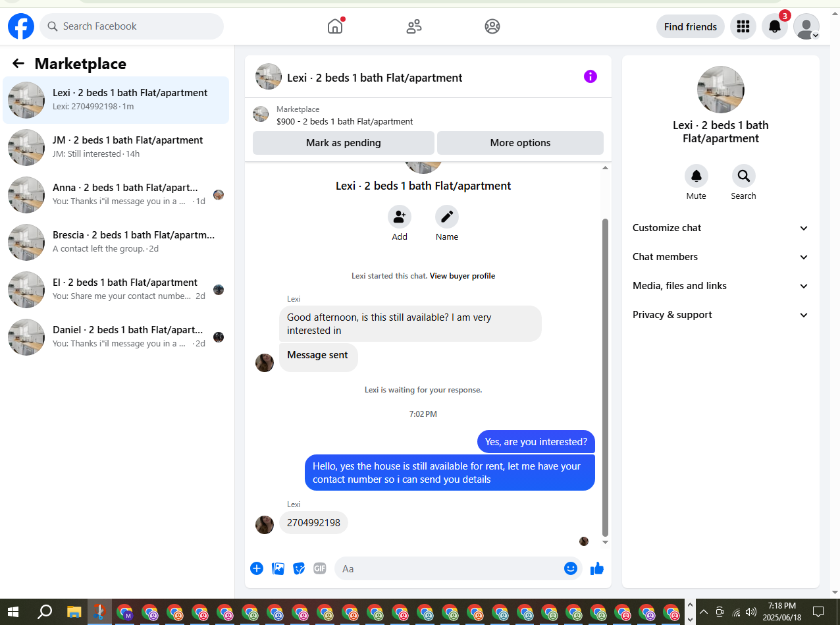Attach a photo using image icon
The width and height of the screenshot is (840, 625).
(278, 568)
